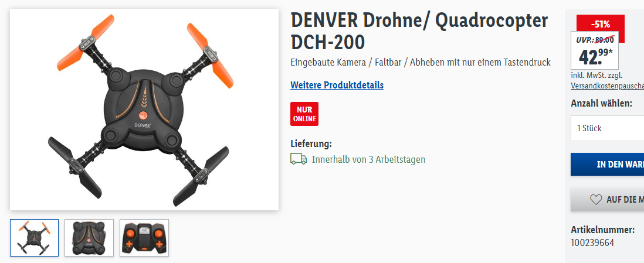Click the article number 100239664
This screenshot has height=263, width=644.
[592, 243]
